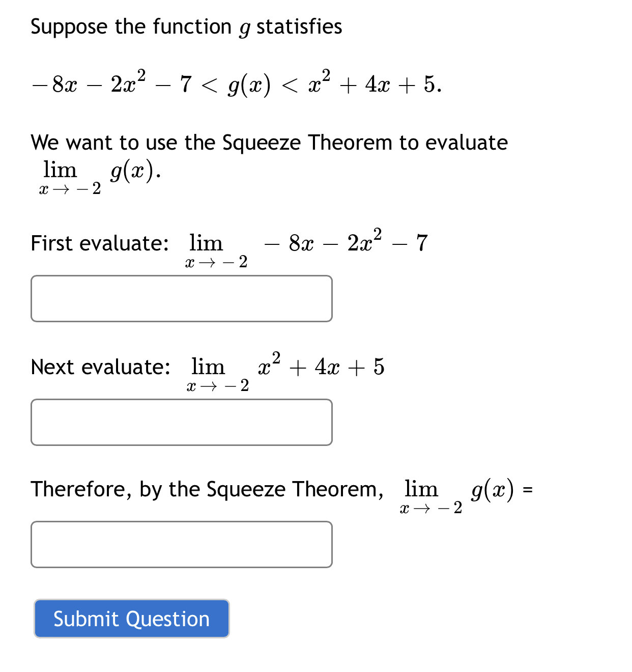Select the answer field under Next evaluate
The width and height of the screenshot is (632, 672).
tap(182, 422)
